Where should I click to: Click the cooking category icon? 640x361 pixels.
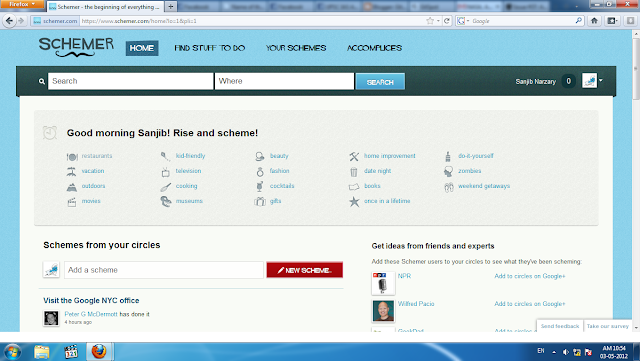click(x=165, y=187)
